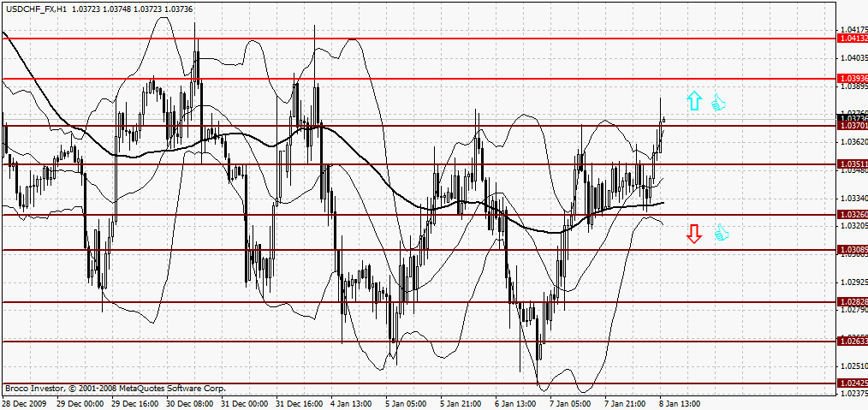Click the 1.03260 horizontal level label
Screen dimensions: 868x410
point(853,215)
